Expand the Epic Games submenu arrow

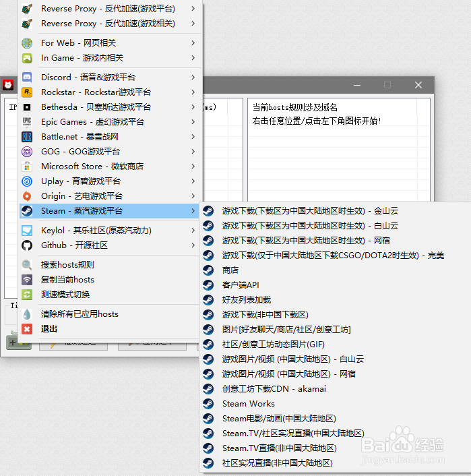[x=193, y=122]
